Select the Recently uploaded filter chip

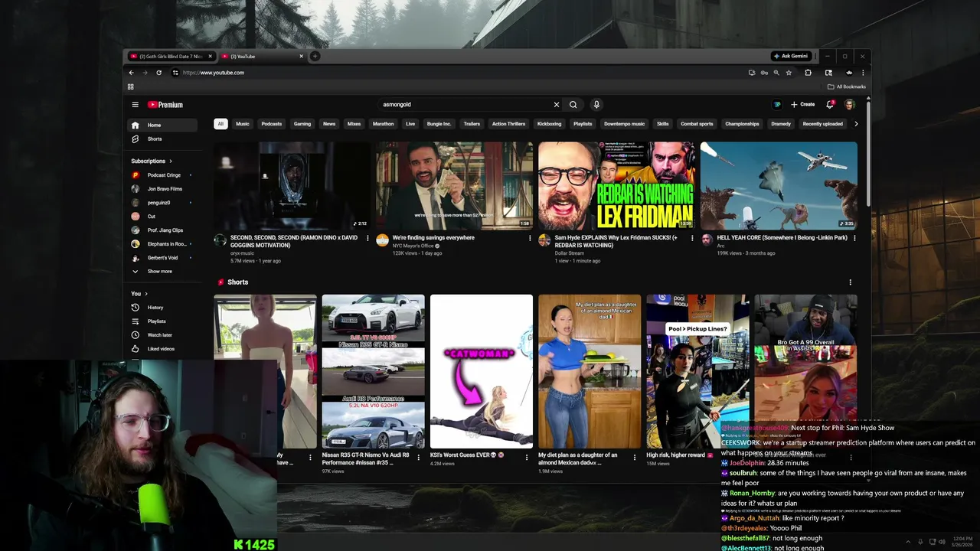click(822, 124)
